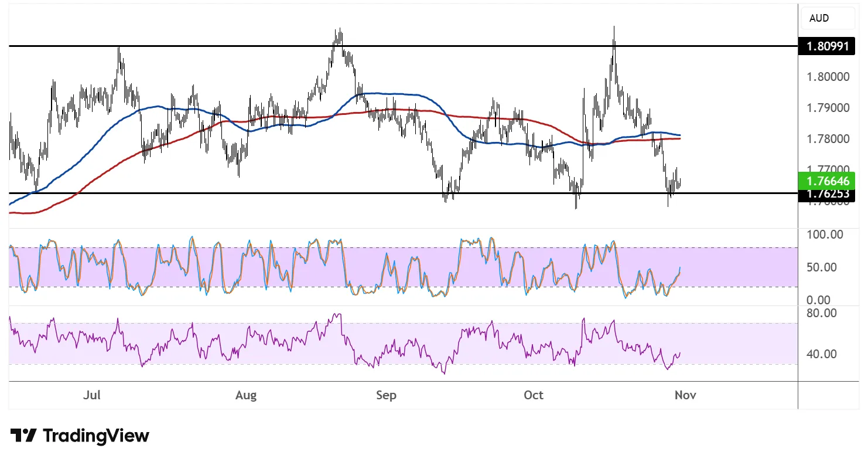The height and width of the screenshot is (462, 868).
Task: Click the TradingView wordmark text
Action: coord(97,436)
